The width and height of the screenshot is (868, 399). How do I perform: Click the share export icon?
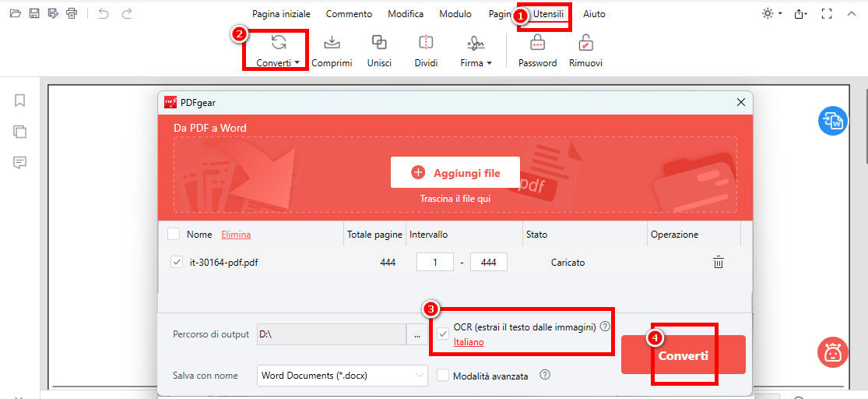click(800, 14)
